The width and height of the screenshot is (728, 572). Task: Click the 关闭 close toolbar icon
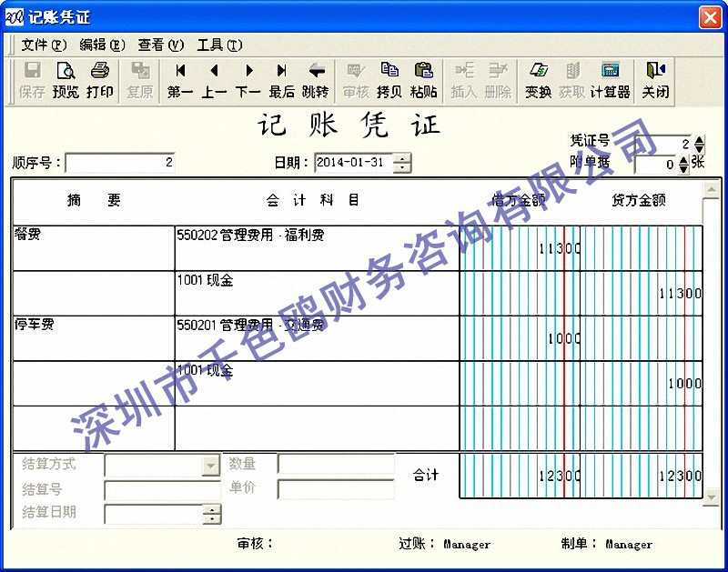655,80
